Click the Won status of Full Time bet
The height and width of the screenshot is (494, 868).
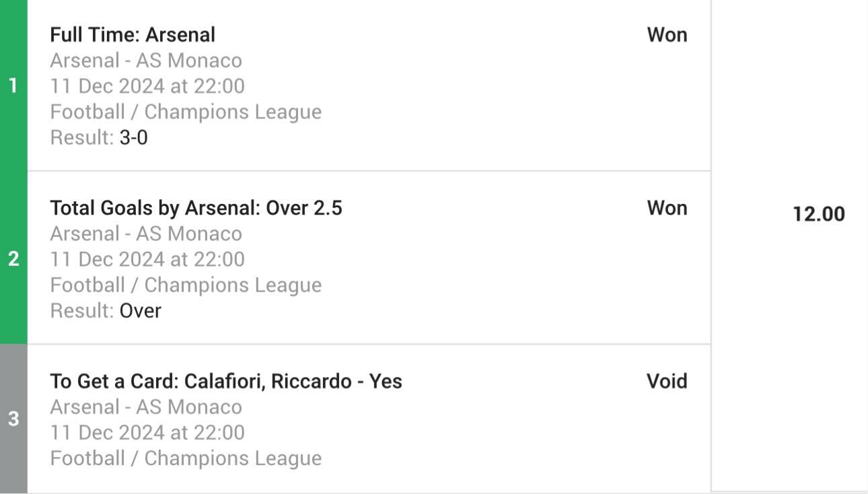667,35
